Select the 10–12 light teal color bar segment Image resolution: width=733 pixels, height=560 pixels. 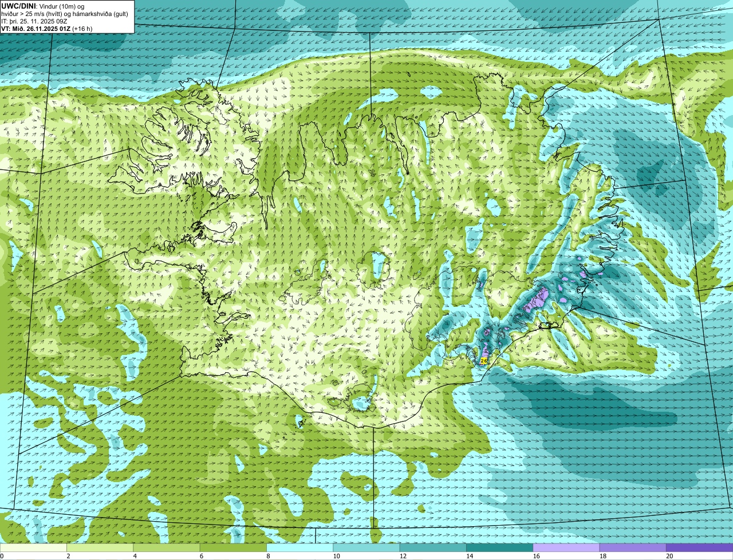pyautogui.click(x=366, y=547)
